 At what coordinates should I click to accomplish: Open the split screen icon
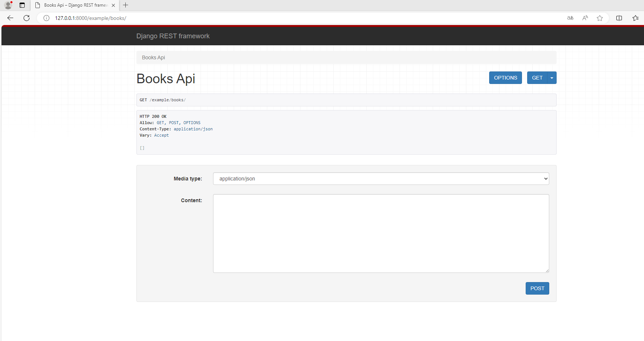click(619, 18)
